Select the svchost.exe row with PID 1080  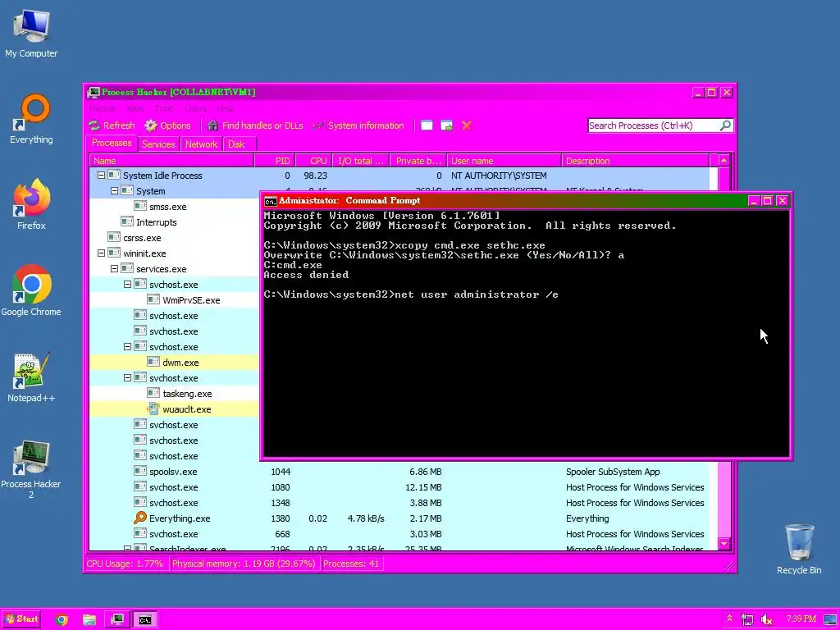[399, 487]
